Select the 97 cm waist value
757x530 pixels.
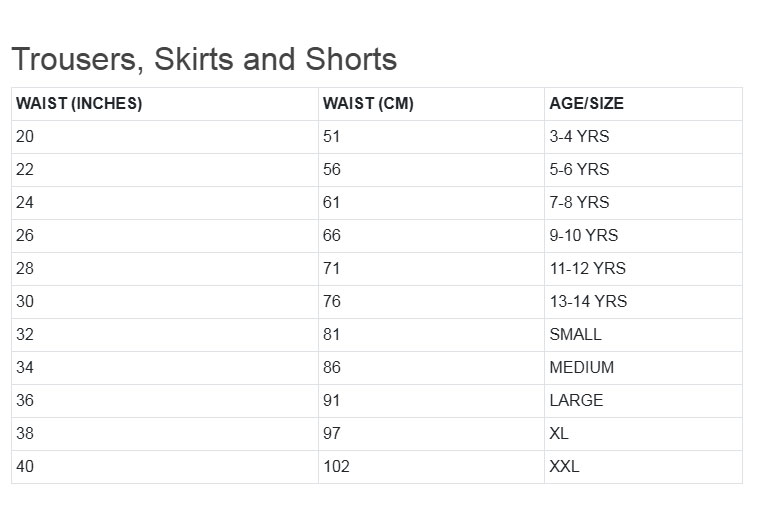click(332, 433)
